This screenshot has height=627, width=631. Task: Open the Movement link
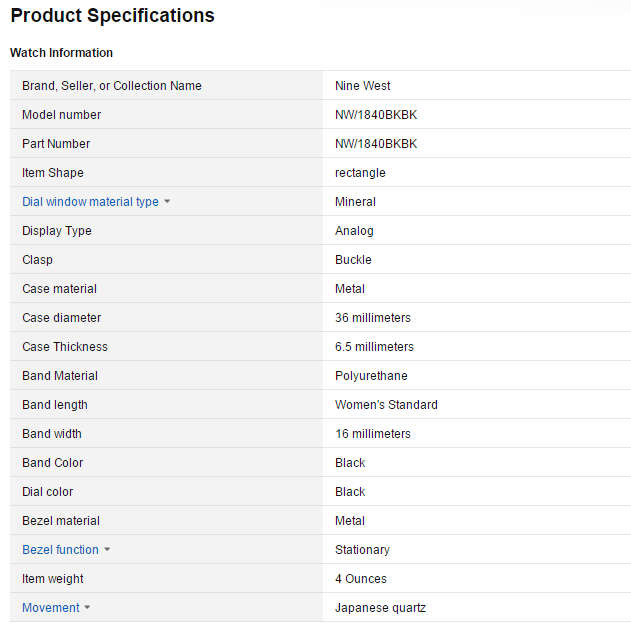tap(51, 608)
